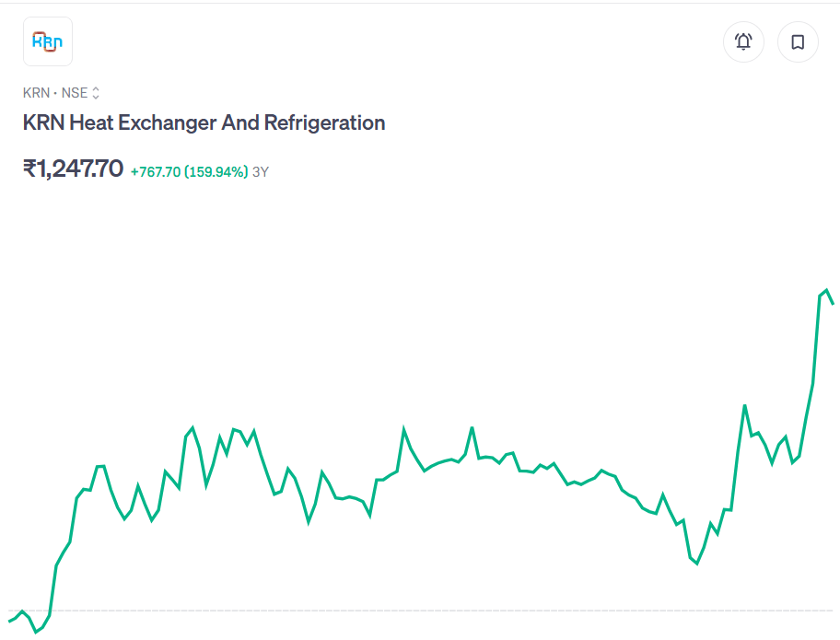Click the (159.94%) percentage gain
Viewport: 840px width, 640px height.
216,171
